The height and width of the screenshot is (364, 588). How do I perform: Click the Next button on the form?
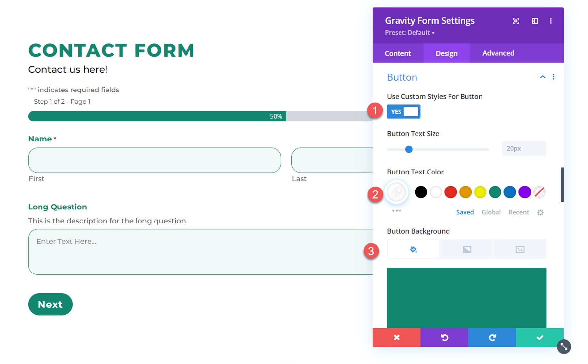tap(50, 304)
